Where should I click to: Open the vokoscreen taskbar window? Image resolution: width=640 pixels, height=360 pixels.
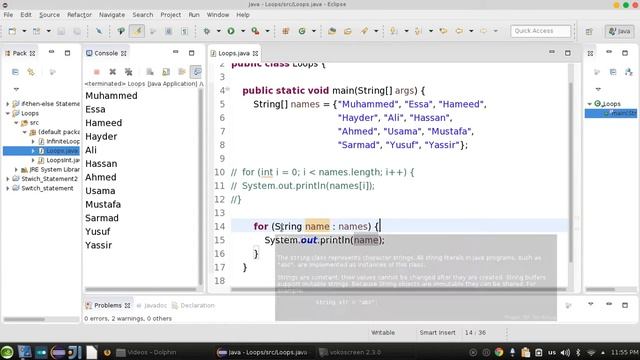tap(350, 352)
